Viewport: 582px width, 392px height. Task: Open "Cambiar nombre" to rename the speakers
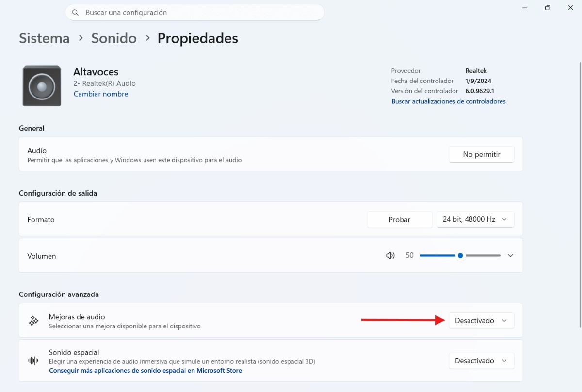tap(101, 94)
